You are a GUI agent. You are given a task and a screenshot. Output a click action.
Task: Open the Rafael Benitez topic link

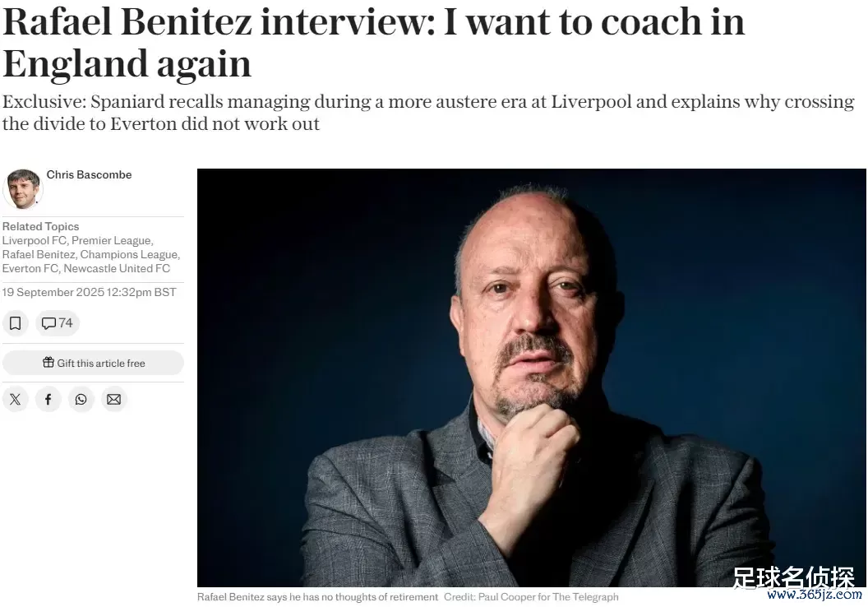[39, 254]
